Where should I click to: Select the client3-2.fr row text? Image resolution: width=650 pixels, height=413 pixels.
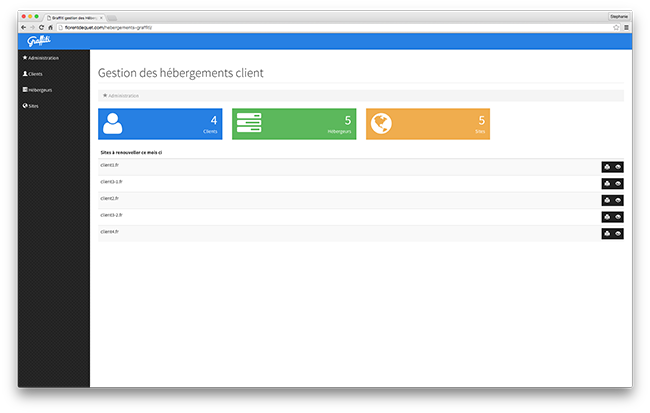tap(111, 215)
